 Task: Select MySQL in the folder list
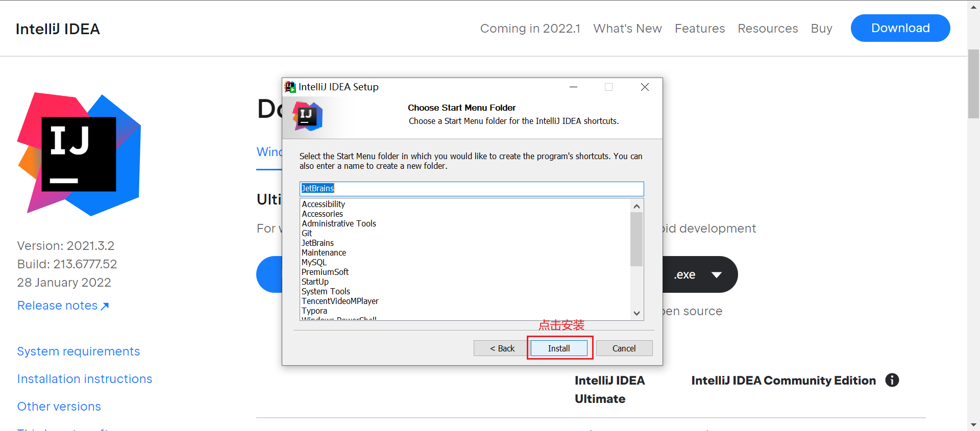[314, 262]
